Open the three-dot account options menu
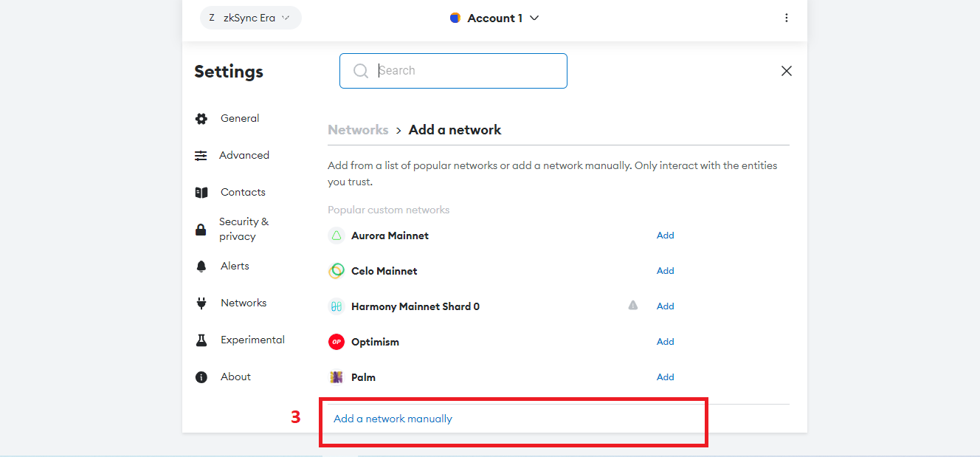Image resolution: width=980 pixels, height=457 pixels. pyautogui.click(x=787, y=18)
